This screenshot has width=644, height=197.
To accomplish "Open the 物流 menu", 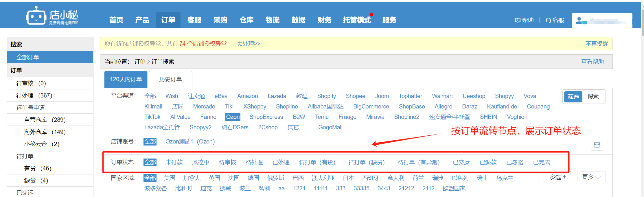I will (x=273, y=20).
